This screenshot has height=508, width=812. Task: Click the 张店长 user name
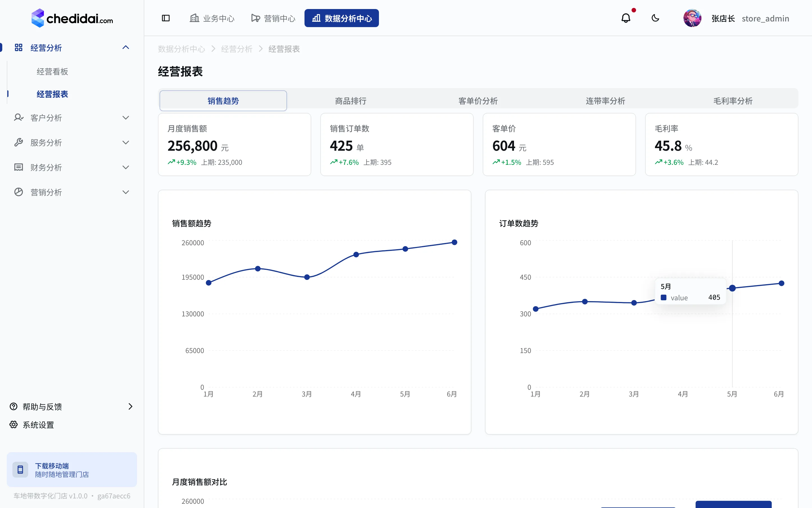723,18
